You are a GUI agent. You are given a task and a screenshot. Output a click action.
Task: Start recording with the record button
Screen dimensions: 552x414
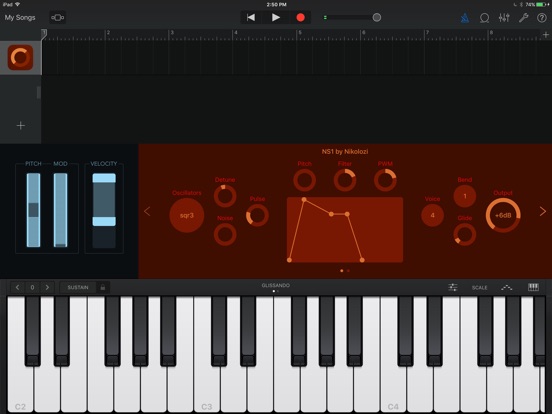pos(300,18)
